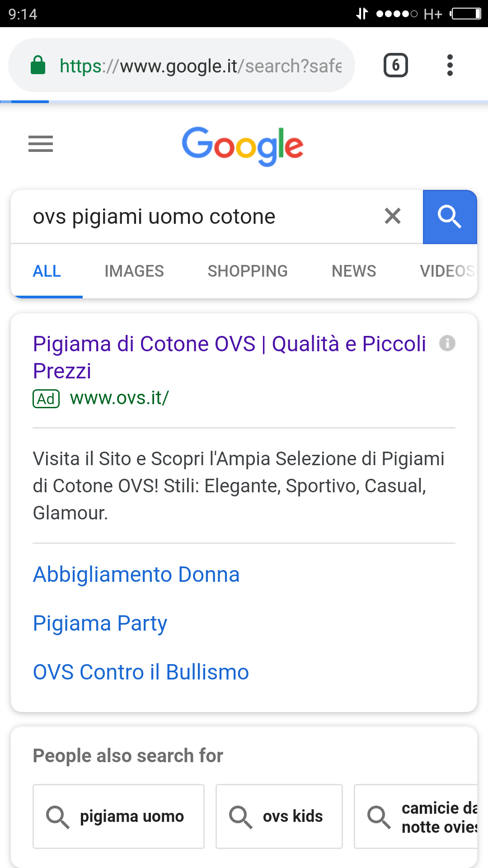This screenshot has height=868, width=488.
Task: Clear the search query with X
Action: (x=393, y=216)
